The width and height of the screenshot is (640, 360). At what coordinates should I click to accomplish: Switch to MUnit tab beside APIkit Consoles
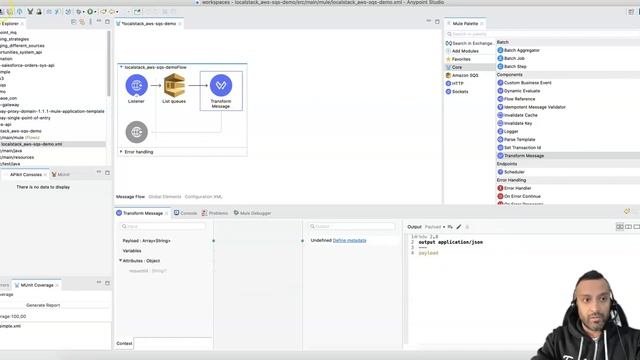point(60,175)
